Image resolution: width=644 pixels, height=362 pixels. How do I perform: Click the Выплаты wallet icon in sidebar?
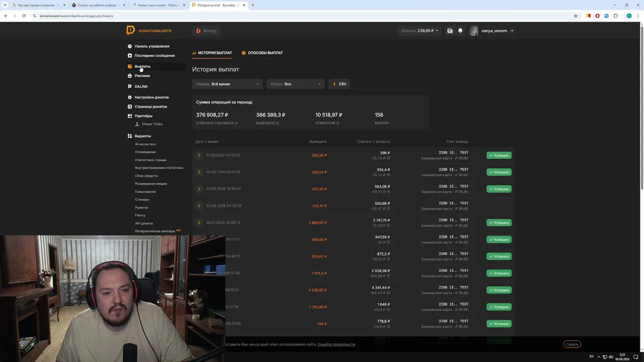tap(130, 66)
